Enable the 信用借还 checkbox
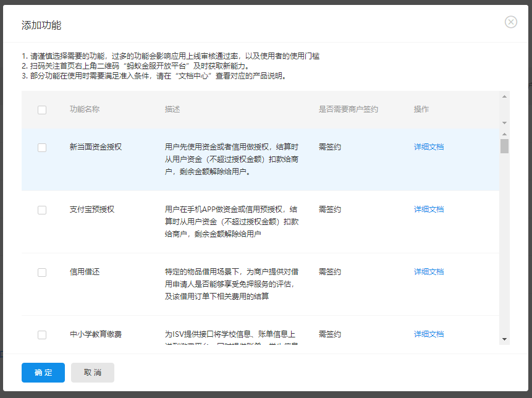 click(42, 273)
